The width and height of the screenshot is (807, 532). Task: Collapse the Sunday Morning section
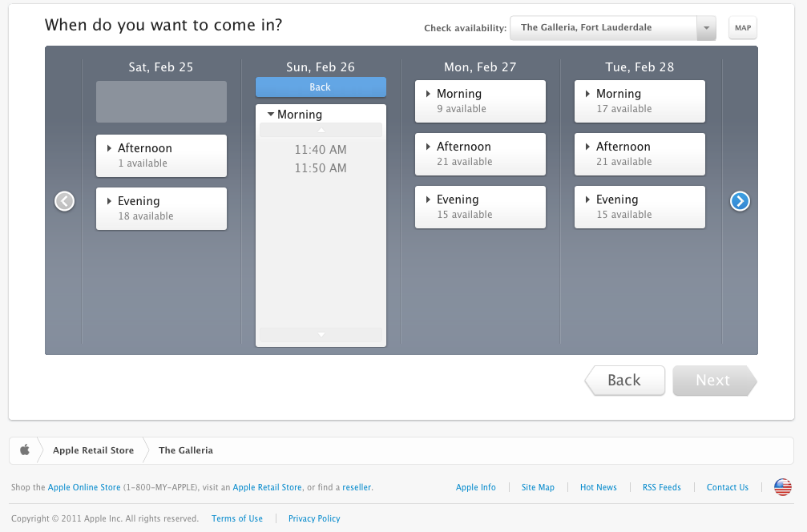(294, 115)
